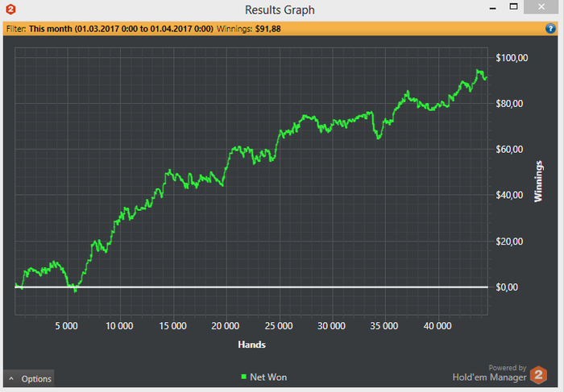
Task: Click the Hold'em Manager 2 hexagon logo
Action: 538,375
